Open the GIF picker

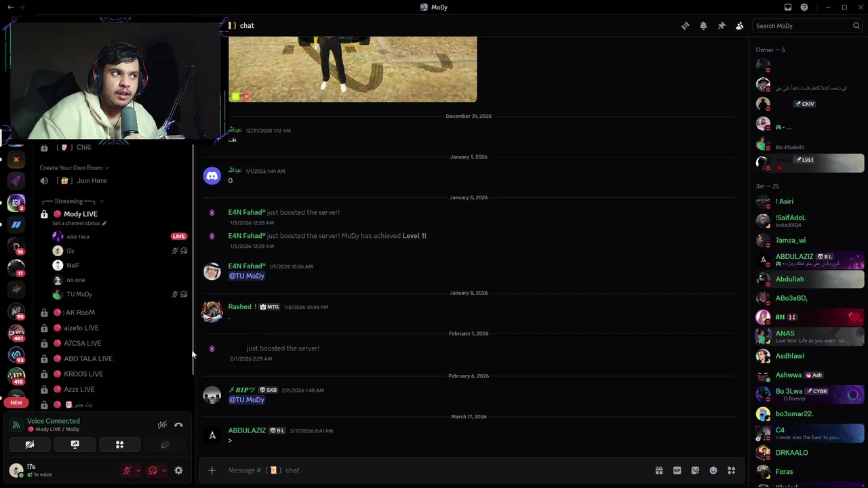coord(677,470)
